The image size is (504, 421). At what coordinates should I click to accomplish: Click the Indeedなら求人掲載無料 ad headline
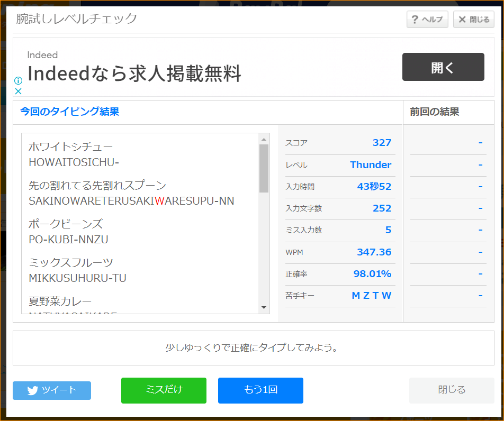click(x=134, y=73)
